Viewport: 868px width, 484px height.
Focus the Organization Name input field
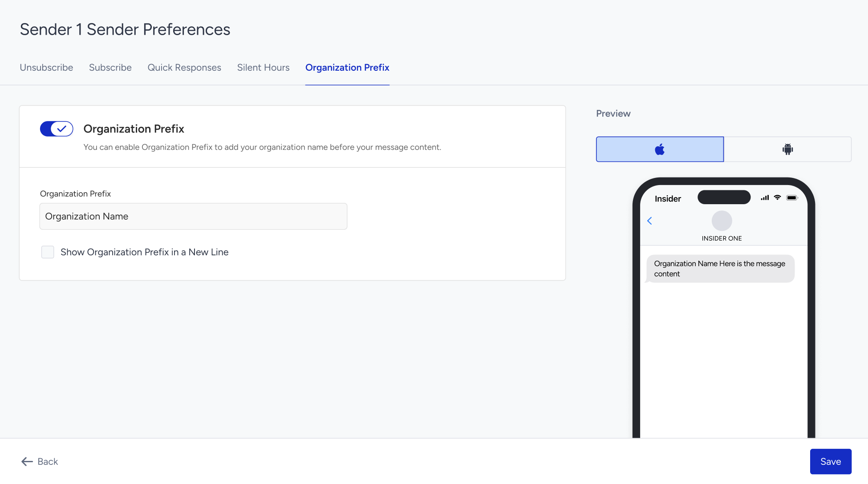coord(193,217)
